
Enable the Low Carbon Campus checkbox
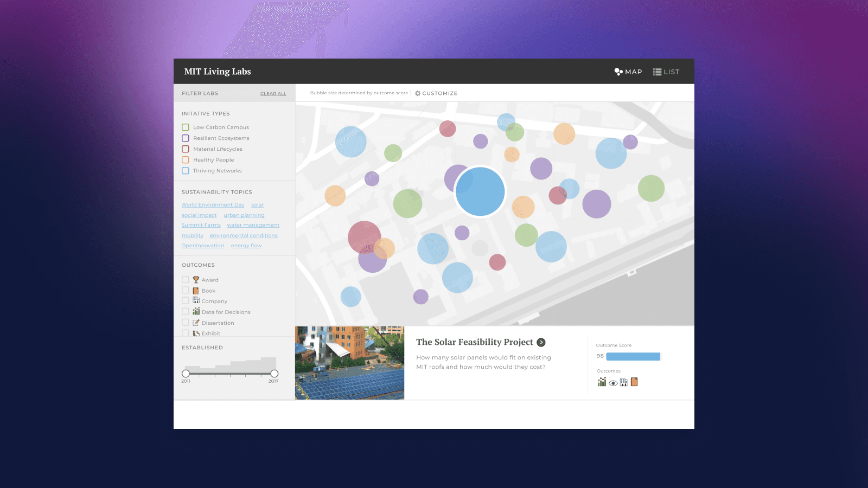coord(186,127)
